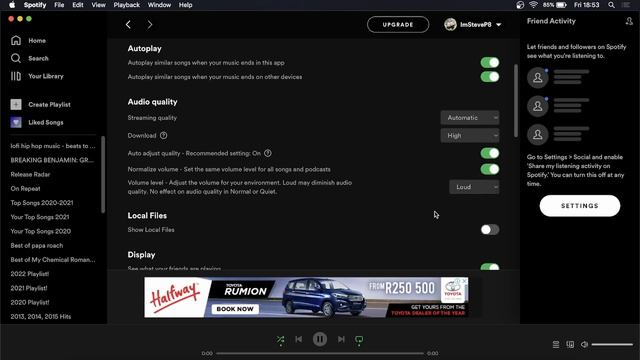Toggle shuffle playback
Viewport: 640px width, 360px height.
click(x=280, y=340)
